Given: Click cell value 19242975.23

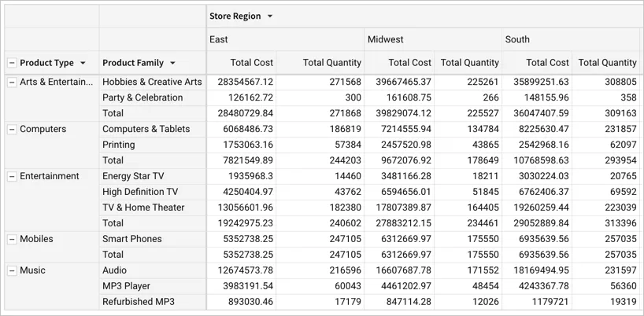Looking at the screenshot, I should (x=245, y=223).
